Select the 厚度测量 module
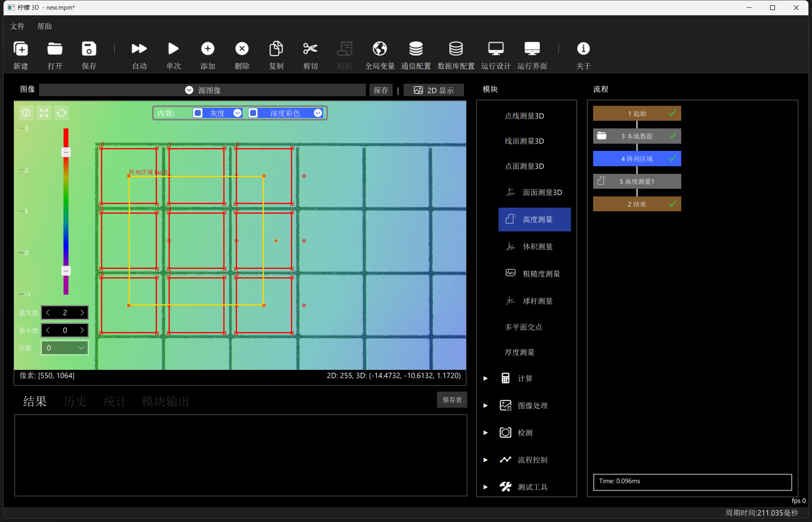Screen dimensions: 812x522 point(520,353)
